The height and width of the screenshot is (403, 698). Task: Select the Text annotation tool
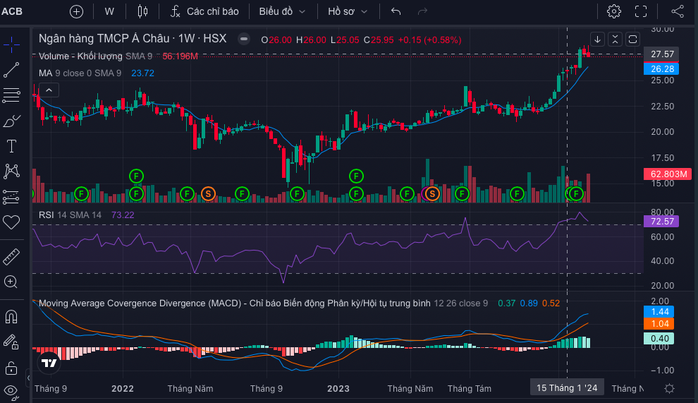[11, 146]
